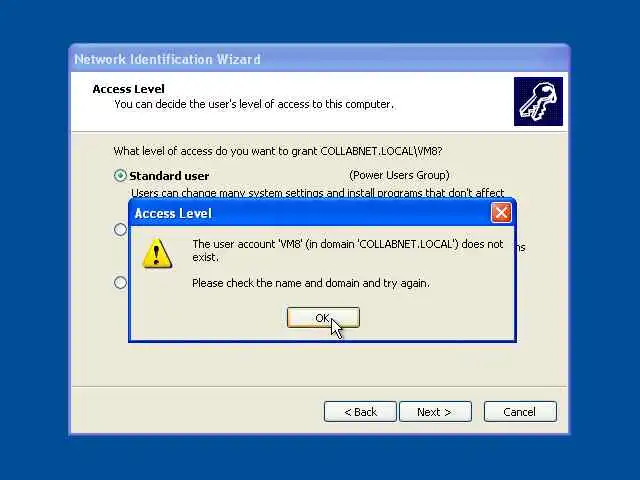Screen dimensions: 640x480
Task: Select the second access level radio button
Action: point(120,229)
